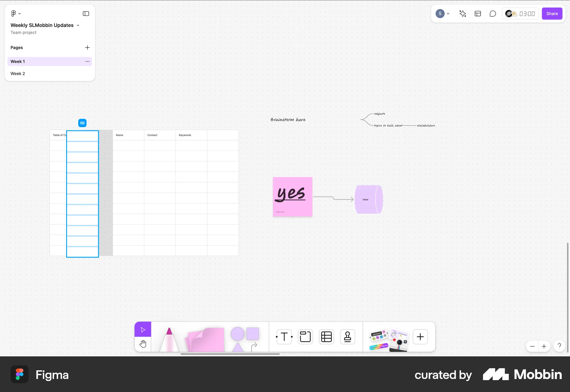This screenshot has width=570, height=392.
Task: Zoom in with the plus control
Action: pyautogui.click(x=544, y=346)
